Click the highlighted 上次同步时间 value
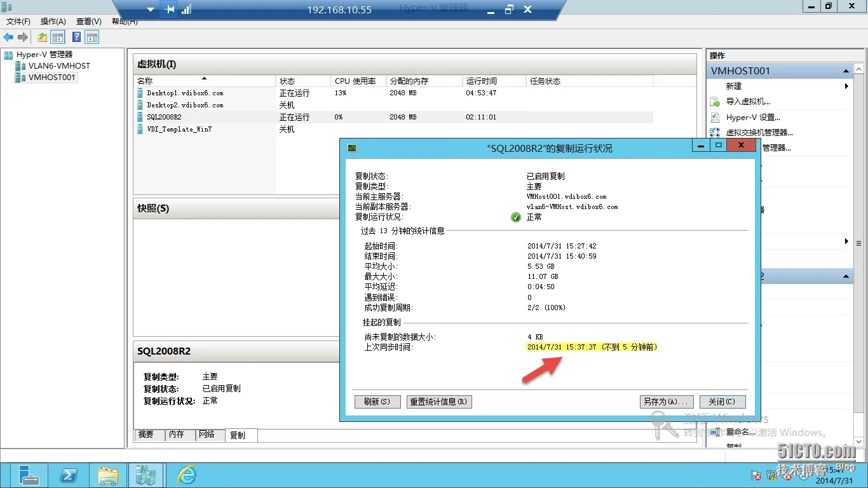Image resolution: width=868 pixels, height=488 pixels. pos(592,347)
